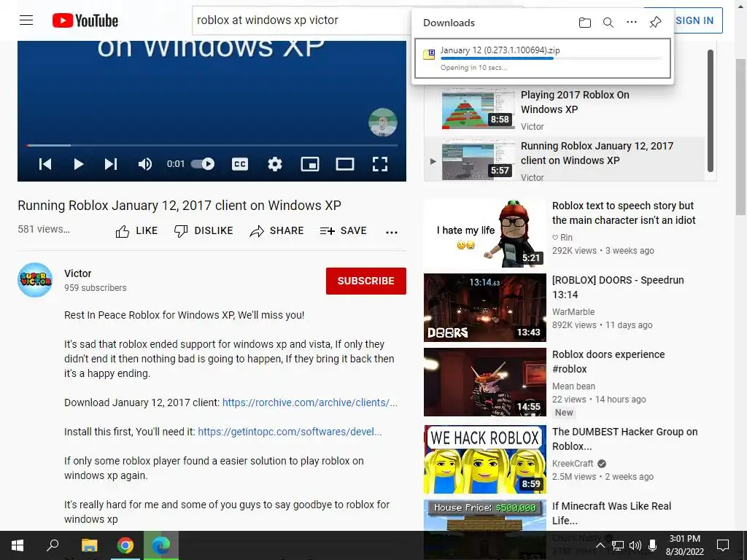The width and height of the screenshot is (747, 560).
Task: Open Roblox text to speech story thumbnail
Action: click(485, 233)
